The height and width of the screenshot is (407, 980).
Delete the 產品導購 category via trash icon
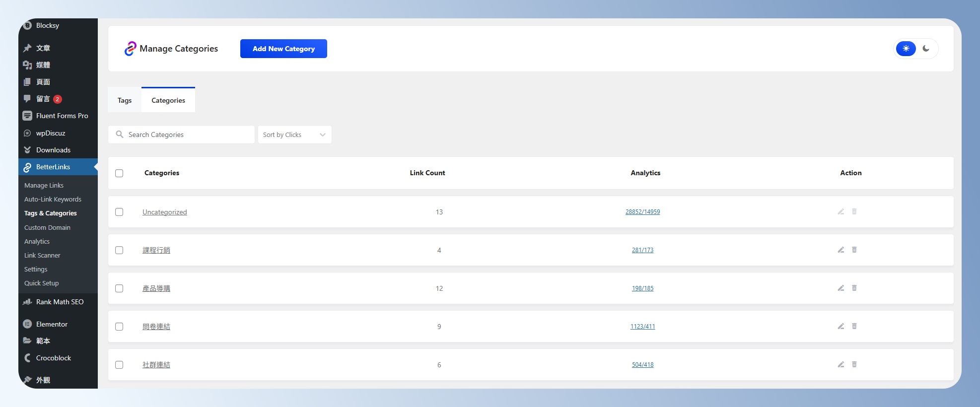(854, 288)
